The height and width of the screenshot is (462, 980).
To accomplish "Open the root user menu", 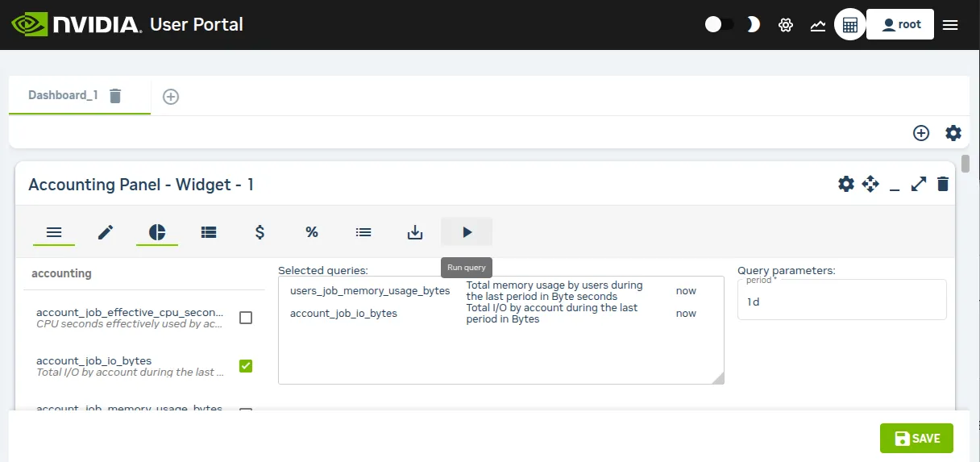I will point(900,24).
